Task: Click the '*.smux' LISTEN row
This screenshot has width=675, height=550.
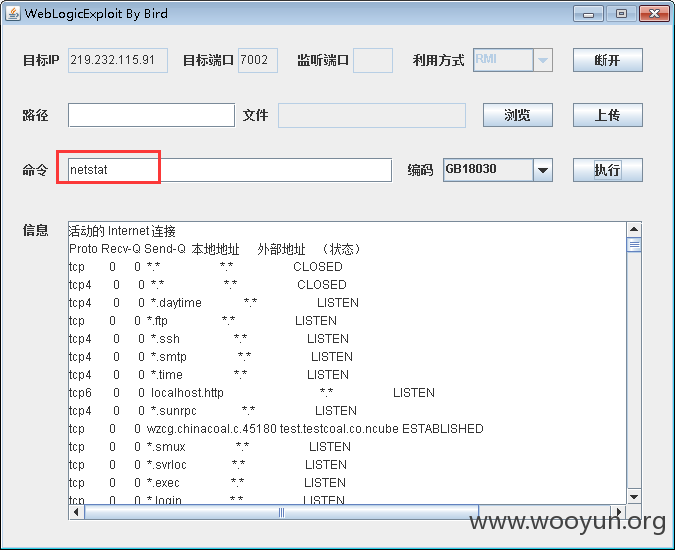Action: [x=210, y=447]
